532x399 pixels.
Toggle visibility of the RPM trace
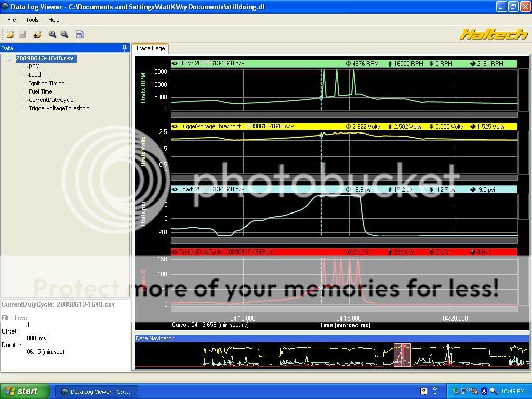175,63
